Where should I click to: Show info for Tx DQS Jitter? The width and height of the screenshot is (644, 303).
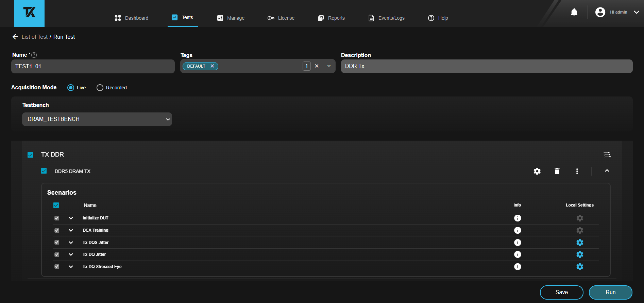pyautogui.click(x=518, y=243)
